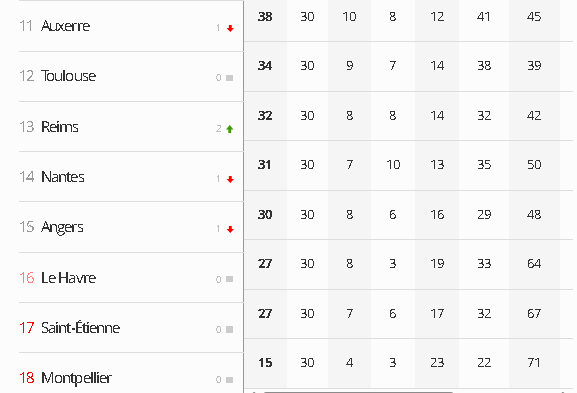Open the Le Havre team page

(68, 278)
